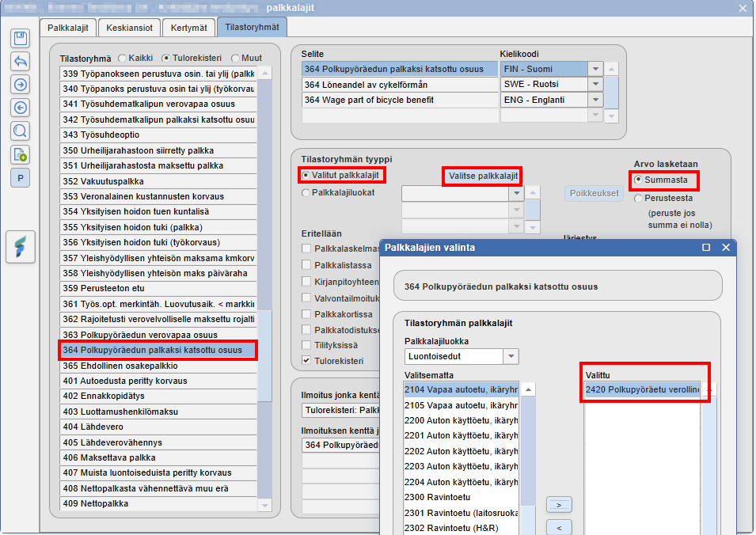Screen dimensions: 756x535
Task: Click the move-left < button in dialog
Action: (559, 528)
